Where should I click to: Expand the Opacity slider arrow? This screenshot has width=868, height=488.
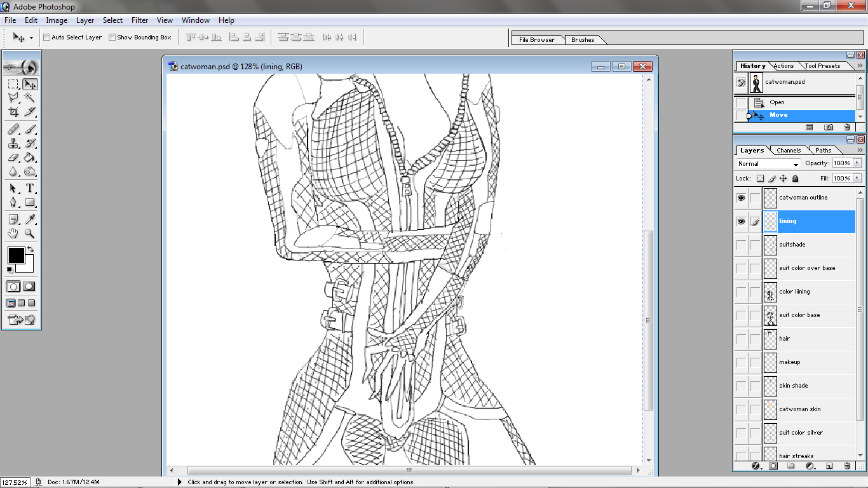point(857,163)
